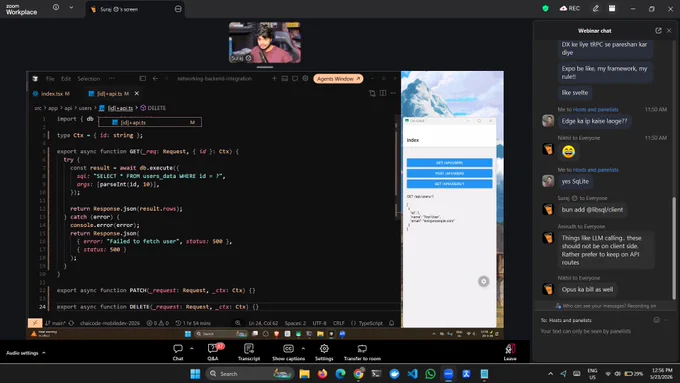Split the editor to the right

(383, 93)
